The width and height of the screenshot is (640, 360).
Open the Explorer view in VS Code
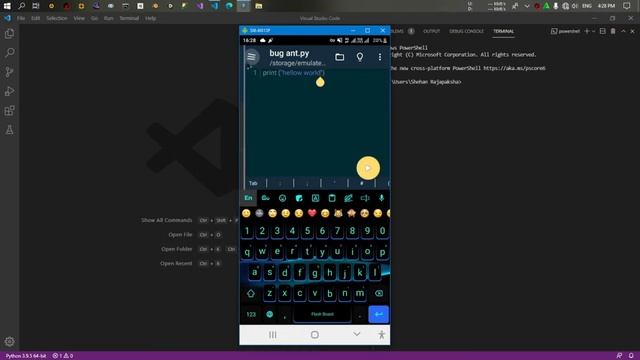(9, 33)
